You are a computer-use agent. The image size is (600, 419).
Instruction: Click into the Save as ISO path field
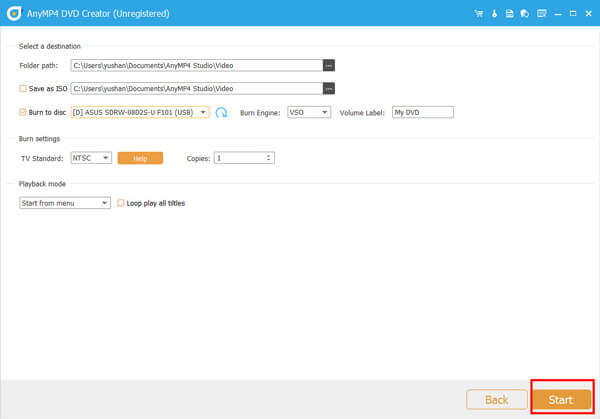(x=197, y=88)
